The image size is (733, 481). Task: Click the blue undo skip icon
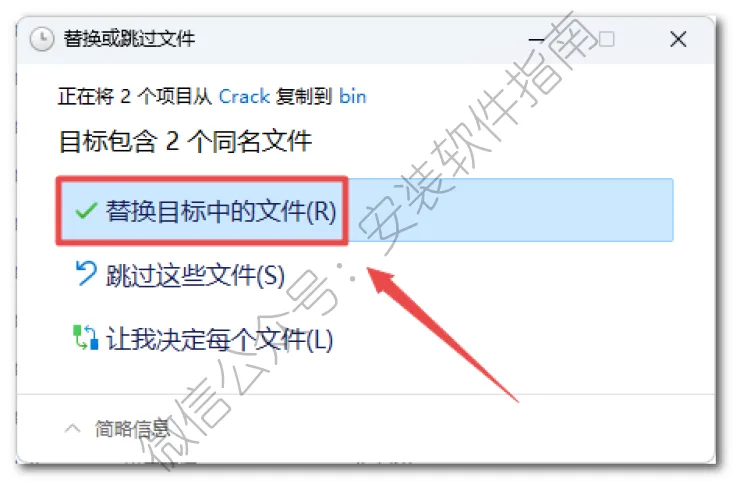click(86, 273)
